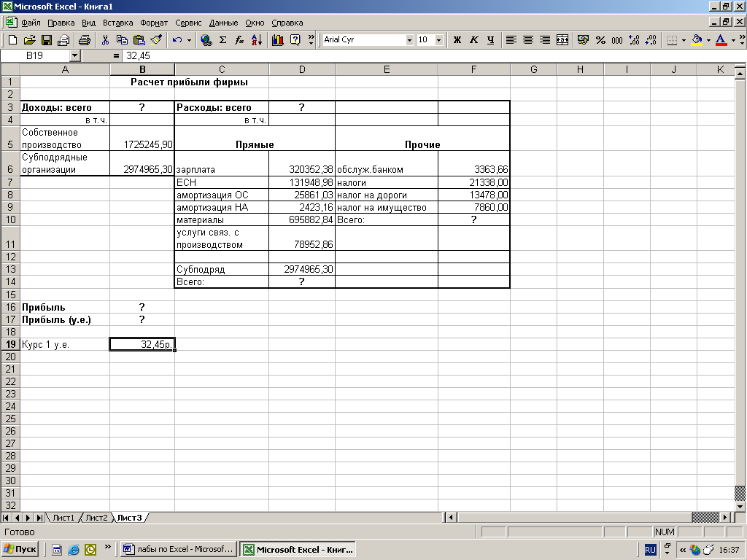Apply fill color bucket icon

point(697,40)
